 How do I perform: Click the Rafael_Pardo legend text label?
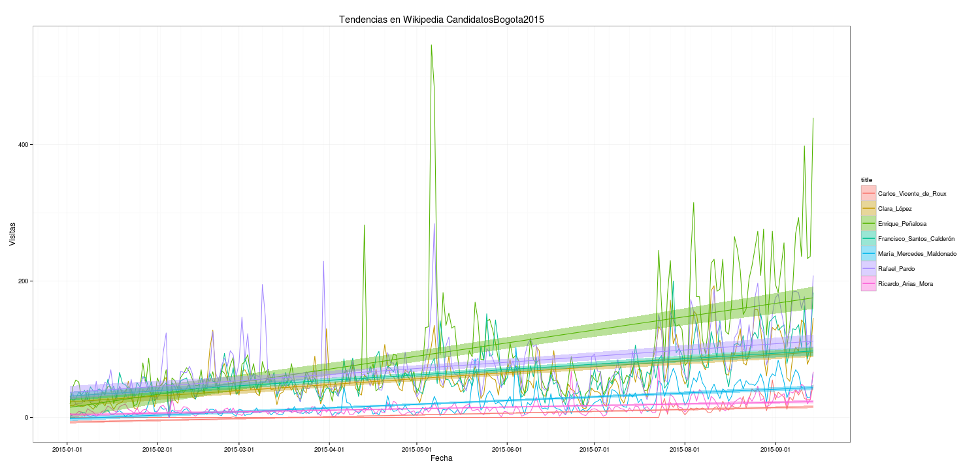coord(896,269)
